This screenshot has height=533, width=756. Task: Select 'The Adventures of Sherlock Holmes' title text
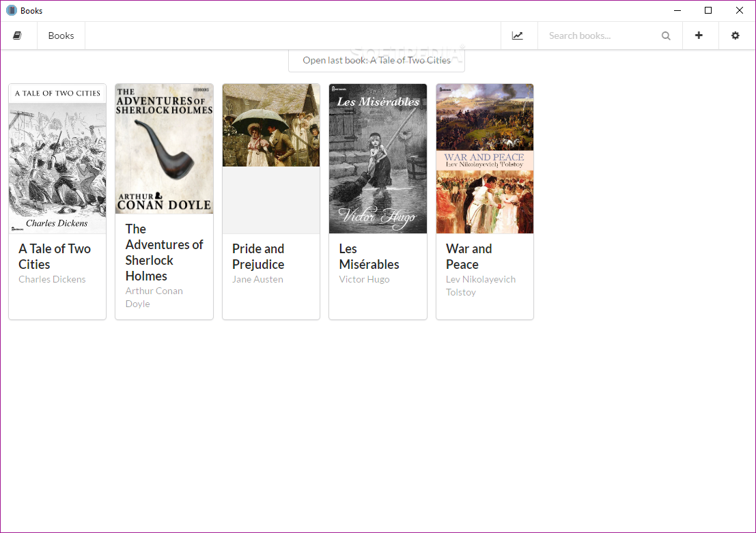point(164,253)
